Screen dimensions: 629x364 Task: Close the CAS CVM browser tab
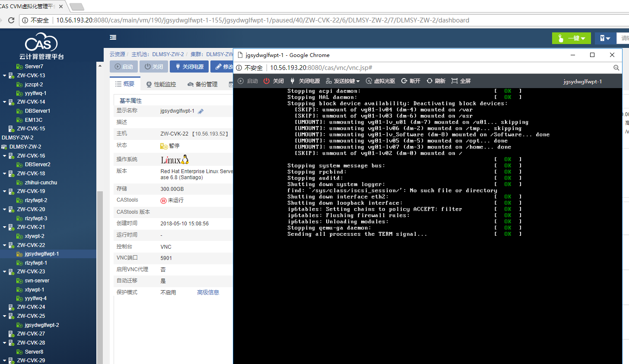pyautogui.click(x=60, y=6)
